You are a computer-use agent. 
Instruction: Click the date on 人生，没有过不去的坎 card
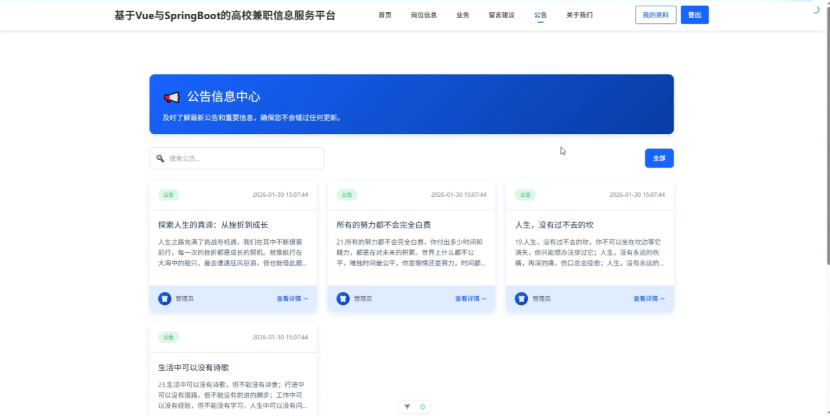637,195
